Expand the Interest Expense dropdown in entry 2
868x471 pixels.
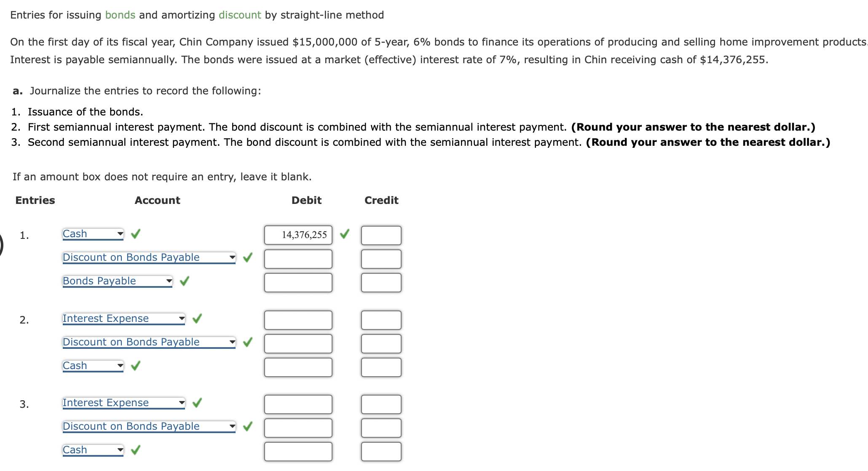[182, 317]
